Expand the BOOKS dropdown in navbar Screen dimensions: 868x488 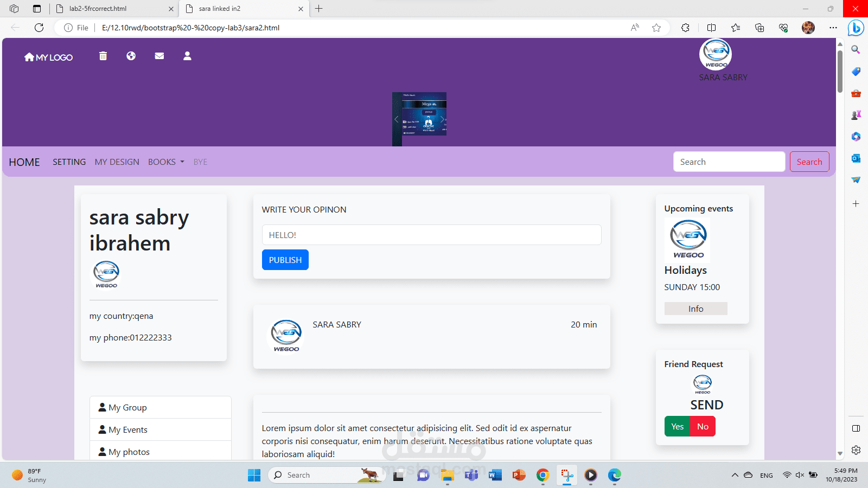166,162
